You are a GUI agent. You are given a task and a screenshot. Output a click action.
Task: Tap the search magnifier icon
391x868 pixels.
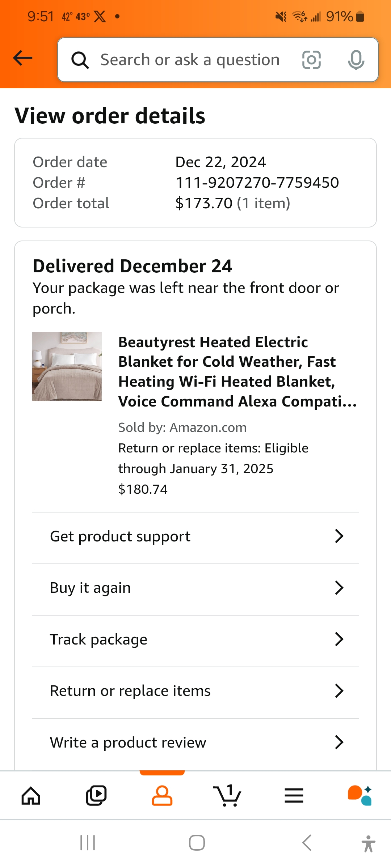click(x=80, y=60)
